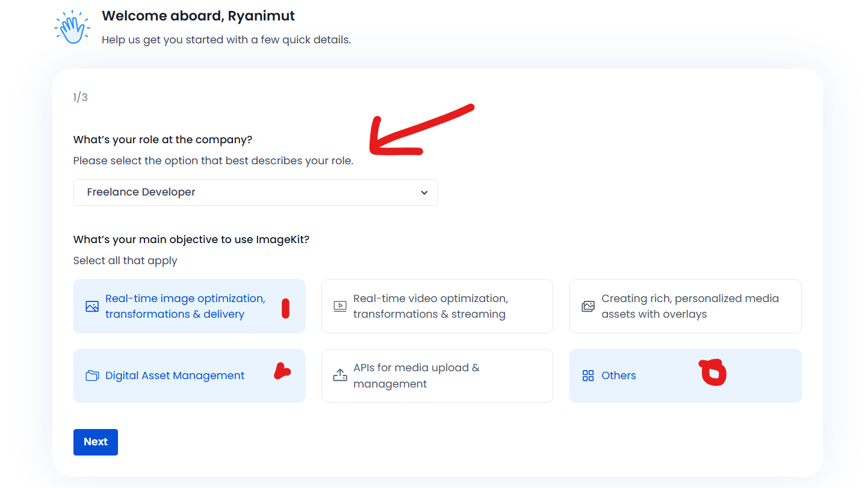This screenshot has height=488, width=868.
Task: Click the grid icon beside Others
Action: pos(588,376)
